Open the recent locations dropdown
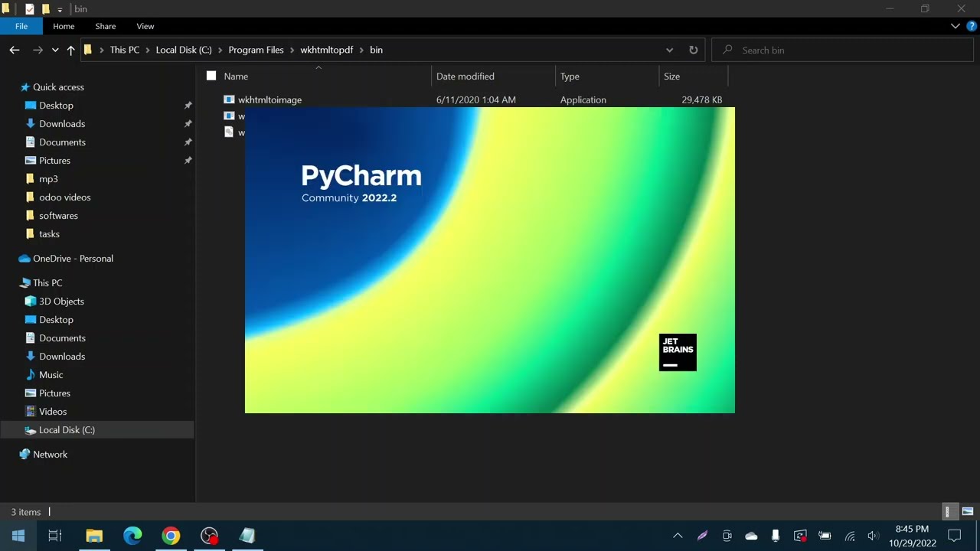 point(55,51)
